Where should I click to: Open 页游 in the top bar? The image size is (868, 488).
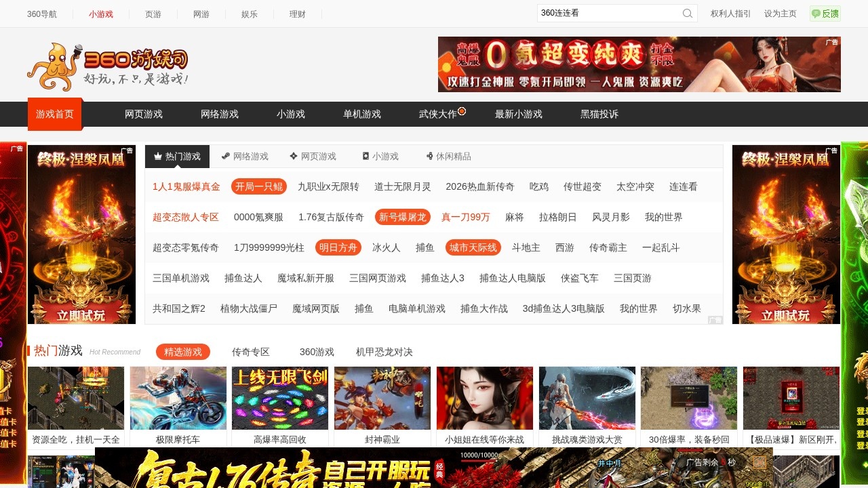pos(153,14)
